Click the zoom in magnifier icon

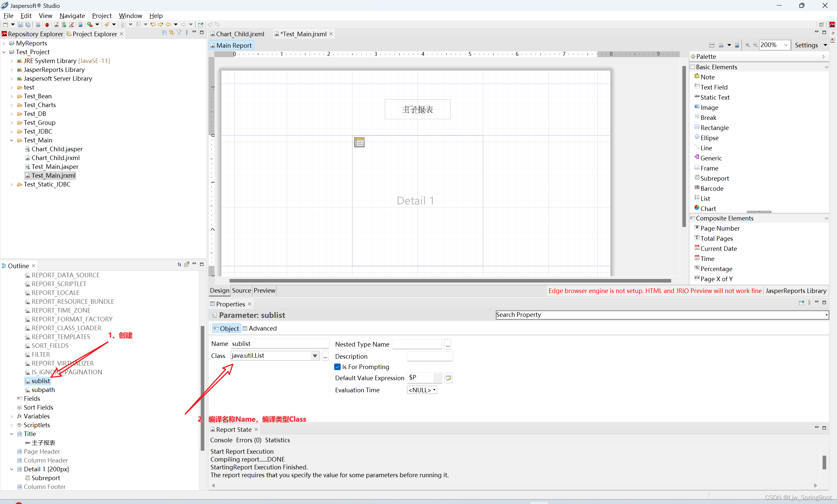(747, 45)
